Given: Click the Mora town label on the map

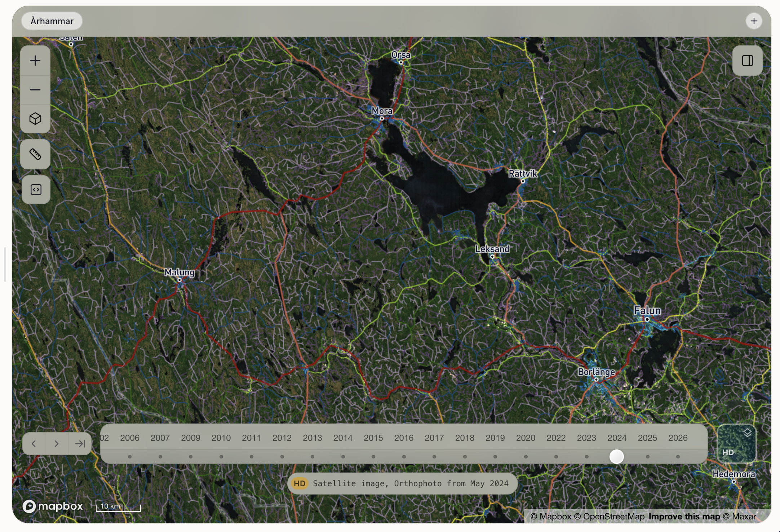Looking at the screenshot, I should click(x=382, y=111).
